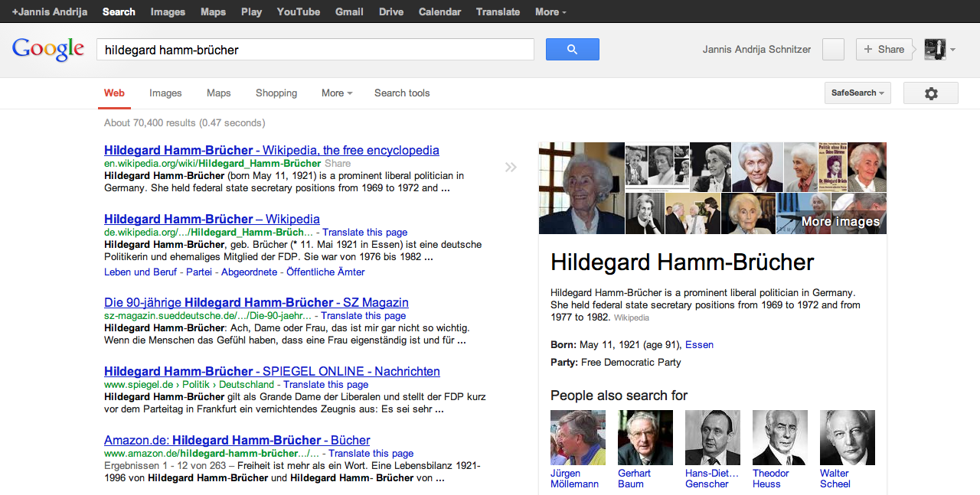
Task: Open the English Wikipedia result title
Action: (272, 150)
